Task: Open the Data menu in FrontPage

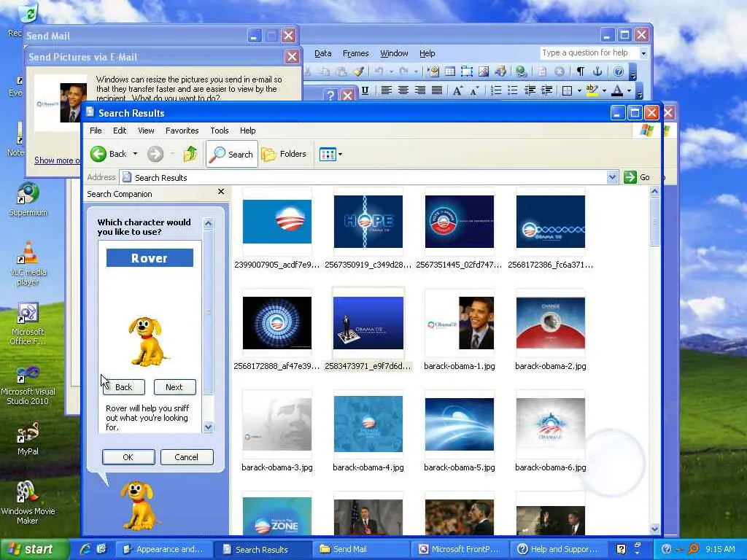Action: (x=322, y=53)
